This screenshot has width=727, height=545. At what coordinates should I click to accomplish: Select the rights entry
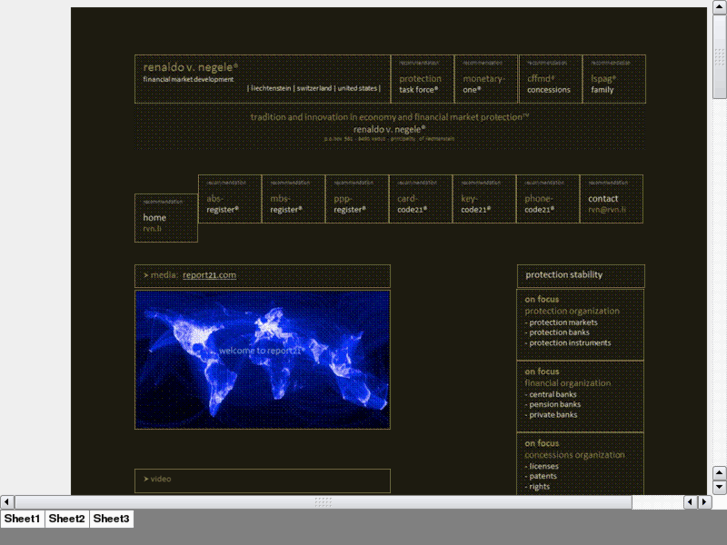(539, 487)
